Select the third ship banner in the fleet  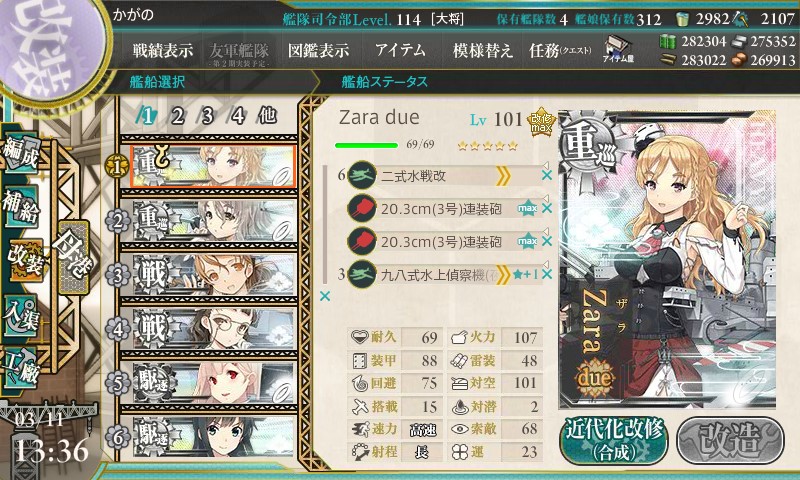[x=214, y=274]
